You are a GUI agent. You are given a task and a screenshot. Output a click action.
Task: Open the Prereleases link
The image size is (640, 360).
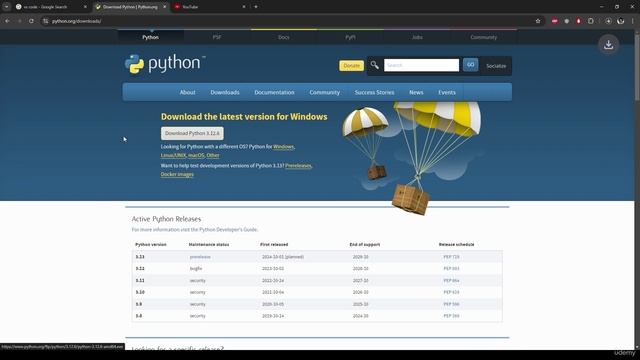coord(298,166)
